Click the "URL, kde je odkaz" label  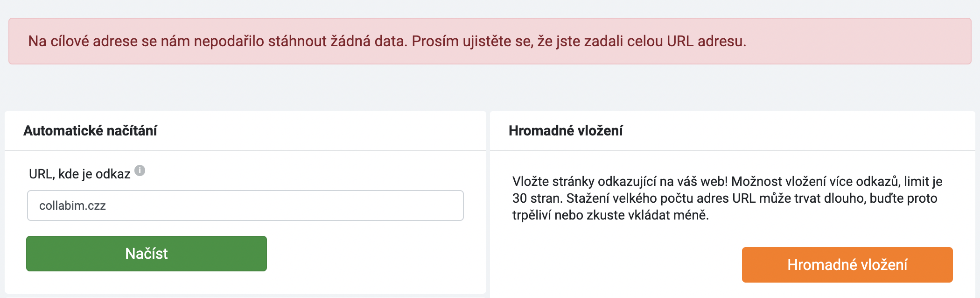pos(79,174)
